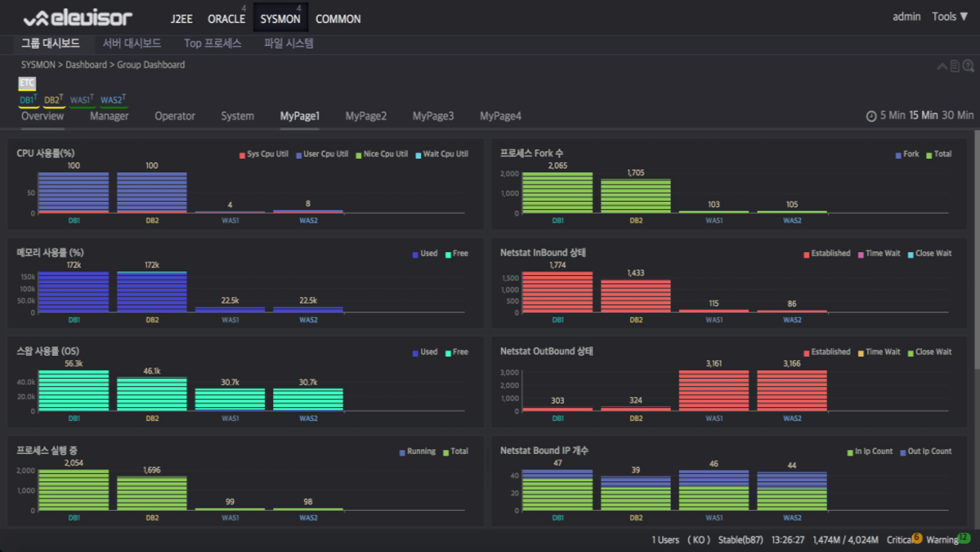
Task: Open the MyPage2 tab
Action: (366, 116)
